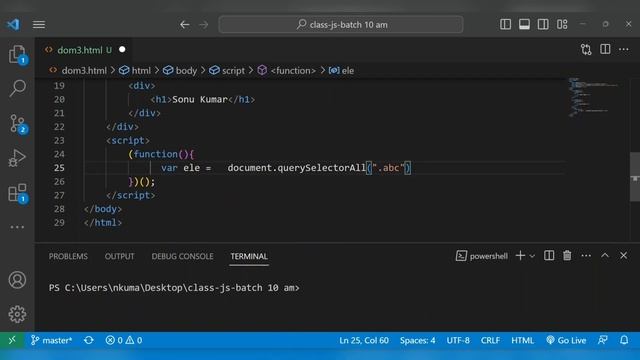Click dom3.html in the breadcrumb

pyautogui.click(x=84, y=71)
